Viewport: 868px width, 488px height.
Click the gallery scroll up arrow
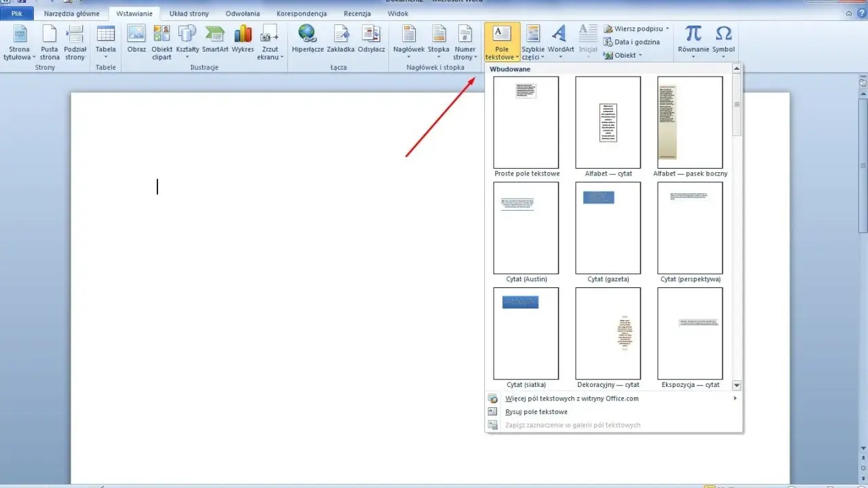point(737,69)
